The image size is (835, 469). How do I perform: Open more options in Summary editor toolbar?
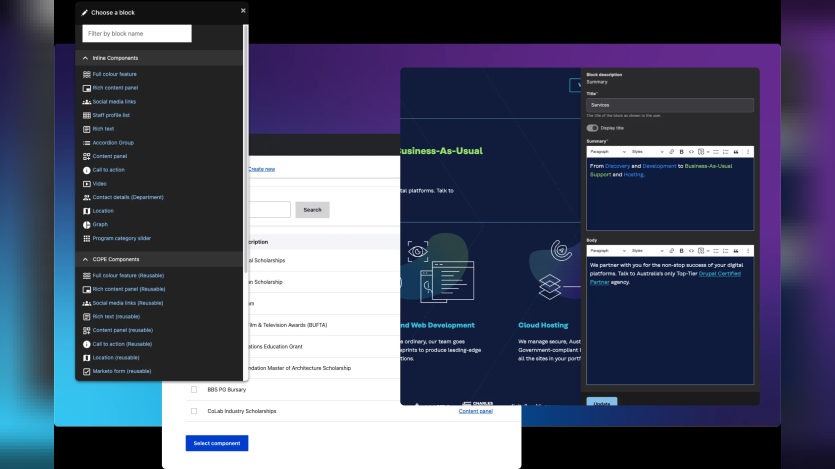[748, 152]
